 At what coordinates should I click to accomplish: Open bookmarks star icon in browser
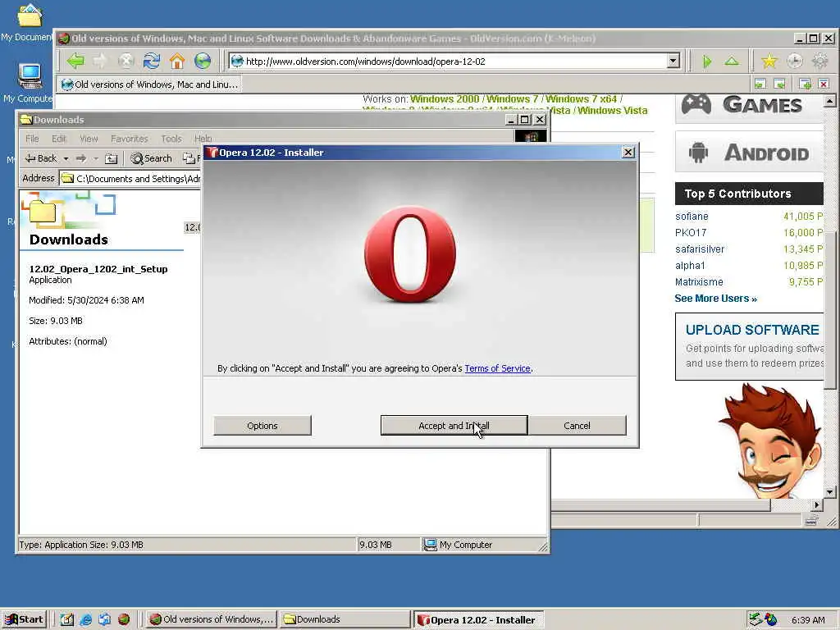pos(769,61)
